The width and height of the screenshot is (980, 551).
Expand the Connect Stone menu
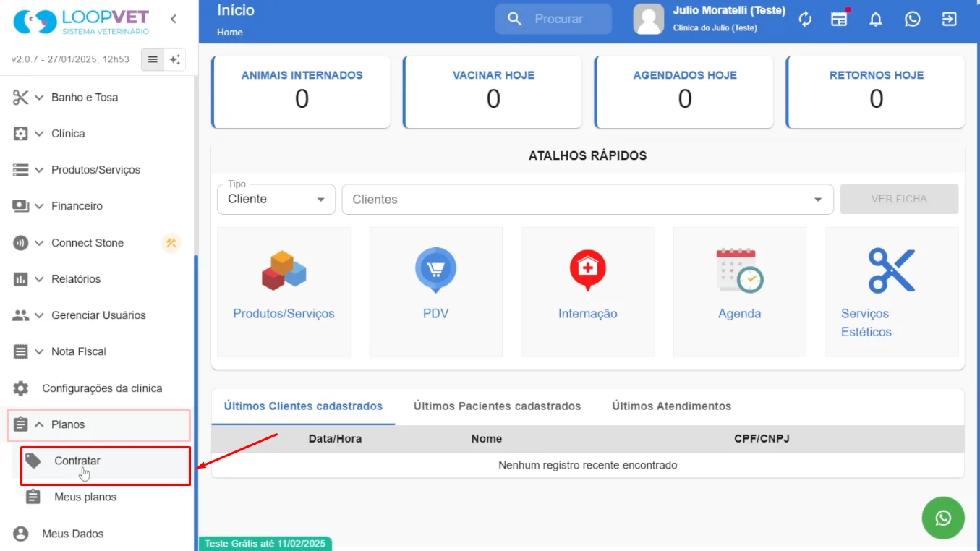coord(39,243)
